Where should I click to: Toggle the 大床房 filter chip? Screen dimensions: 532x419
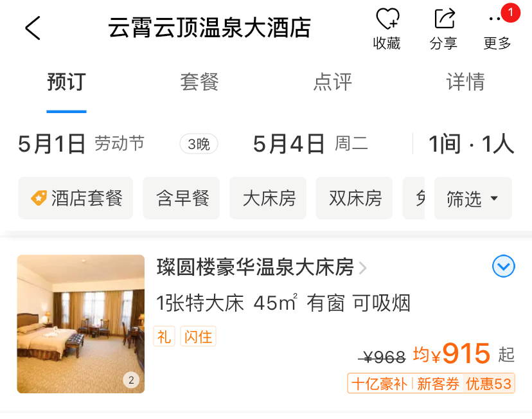pos(268,198)
